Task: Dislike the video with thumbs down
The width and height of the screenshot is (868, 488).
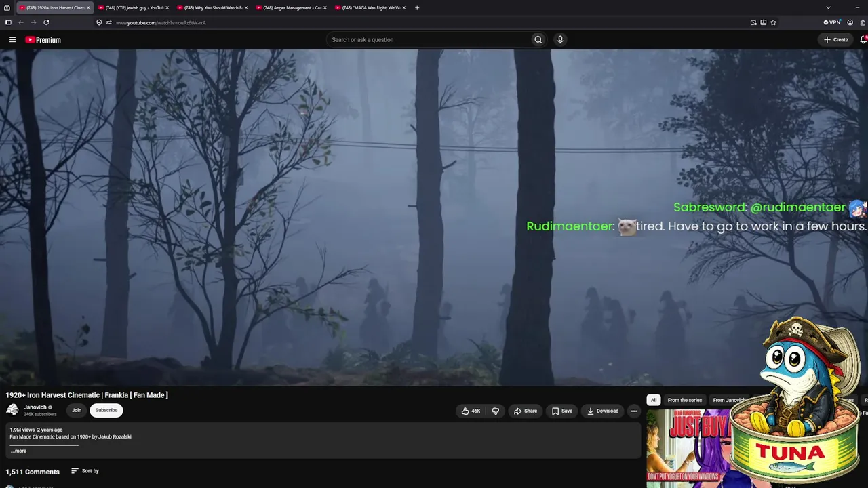Action: [x=496, y=411]
